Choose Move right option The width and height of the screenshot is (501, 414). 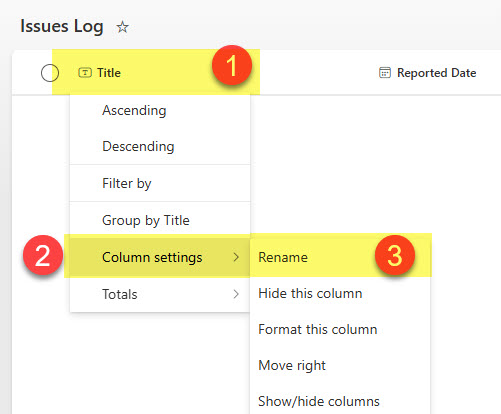pos(340,365)
